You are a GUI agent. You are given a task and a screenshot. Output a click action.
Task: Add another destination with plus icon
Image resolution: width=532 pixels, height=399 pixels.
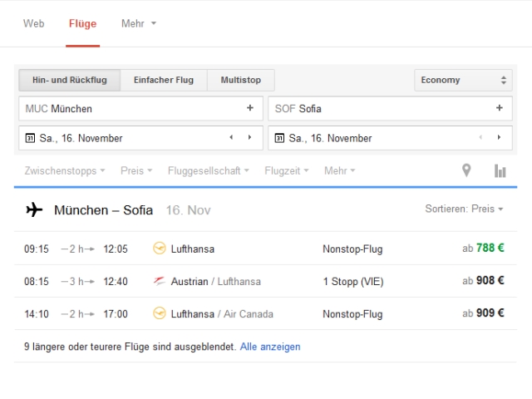(500, 108)
